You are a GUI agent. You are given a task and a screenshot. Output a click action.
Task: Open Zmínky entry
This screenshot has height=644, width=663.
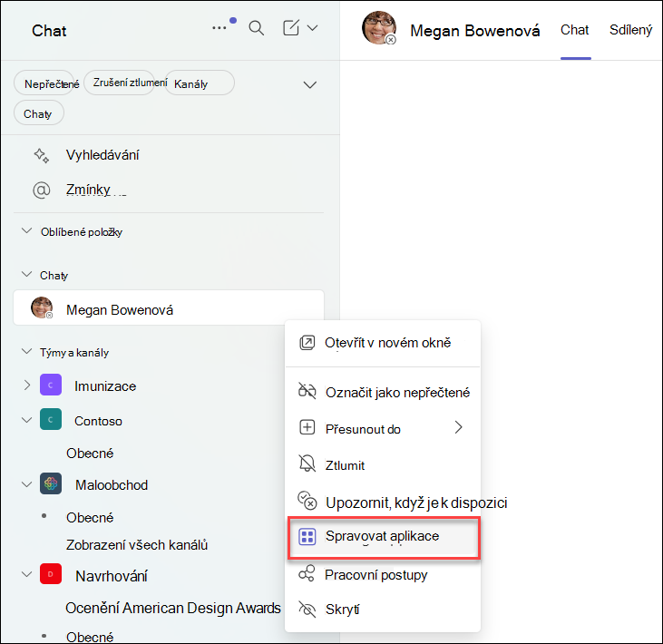pyautogui.click(x=88, y=190)
